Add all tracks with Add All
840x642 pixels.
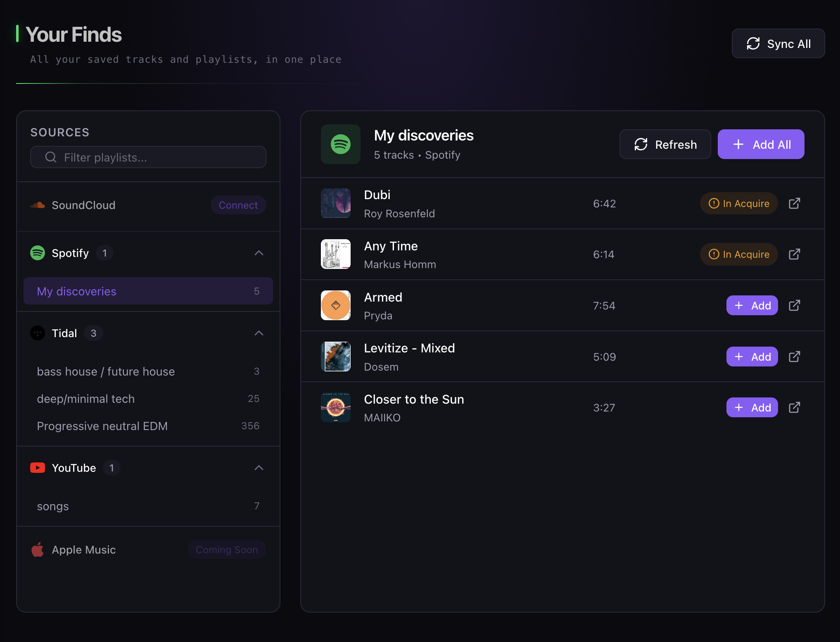(x=761, y=144)
